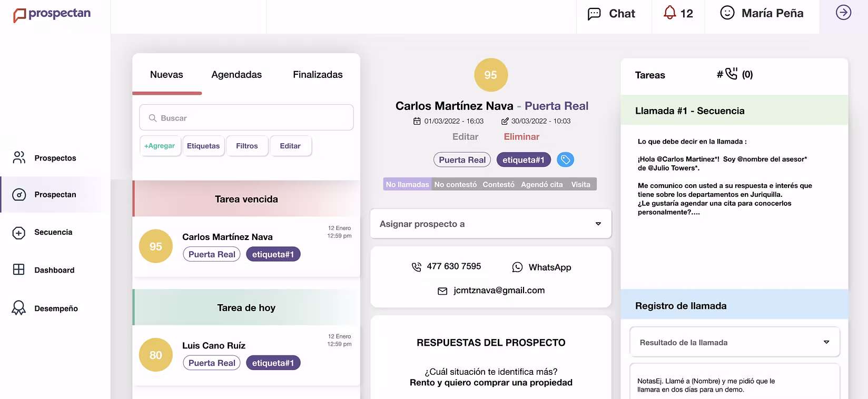Open the Luis Cano Ruíz prospect card
Image resolution: width=868 pixels, height=399 pixels.
(246, 355)
